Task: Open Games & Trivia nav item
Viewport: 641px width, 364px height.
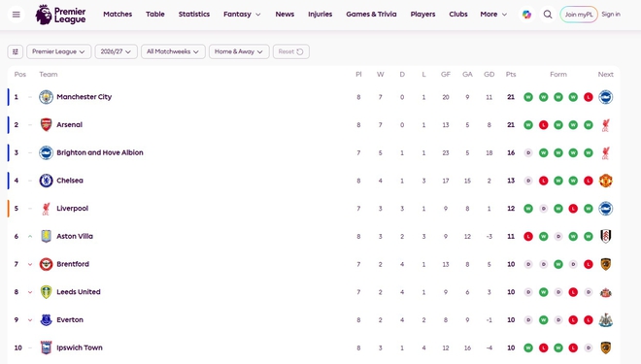Action: click(371, 15)
